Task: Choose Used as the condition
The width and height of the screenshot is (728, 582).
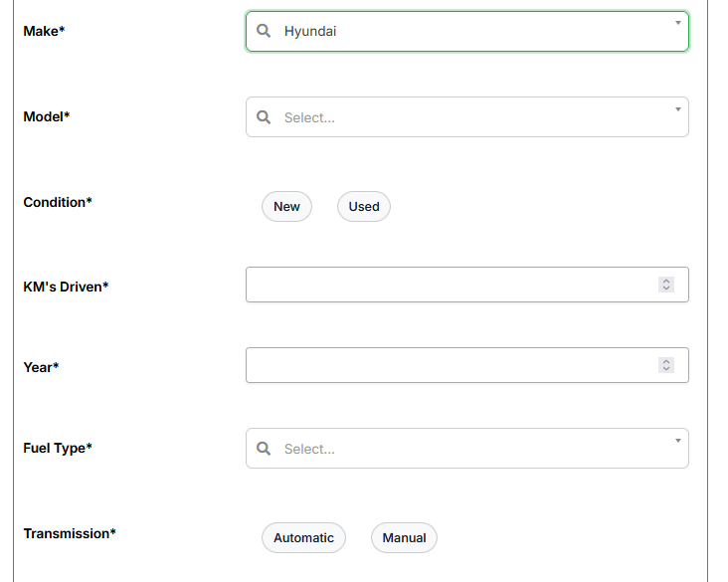Action: (364, 207)
